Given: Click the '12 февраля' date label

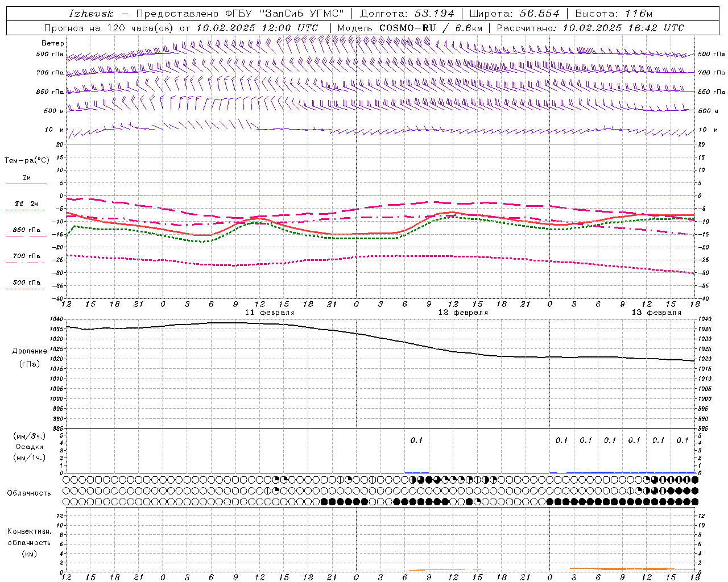Looking at the screenshot, I should point(463,313).
